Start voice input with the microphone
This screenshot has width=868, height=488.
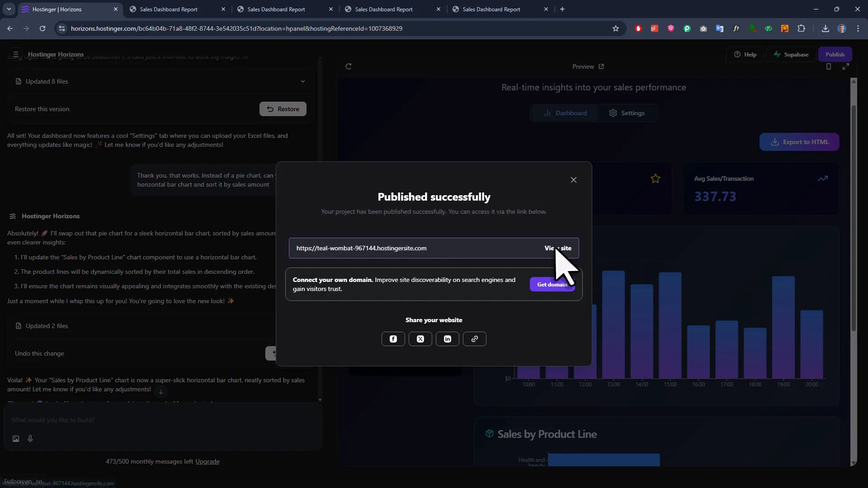coord(30,439)
